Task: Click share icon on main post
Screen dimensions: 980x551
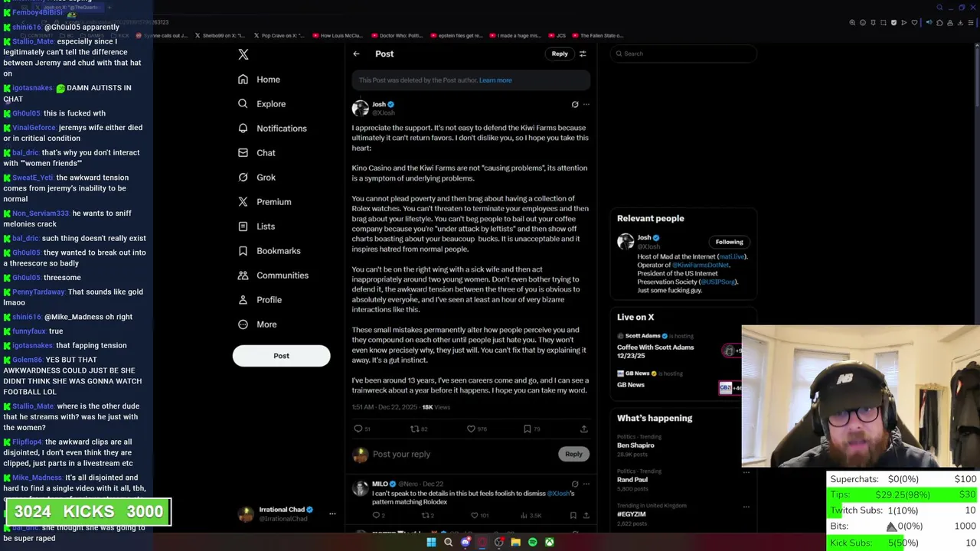Action: point(583,429)
